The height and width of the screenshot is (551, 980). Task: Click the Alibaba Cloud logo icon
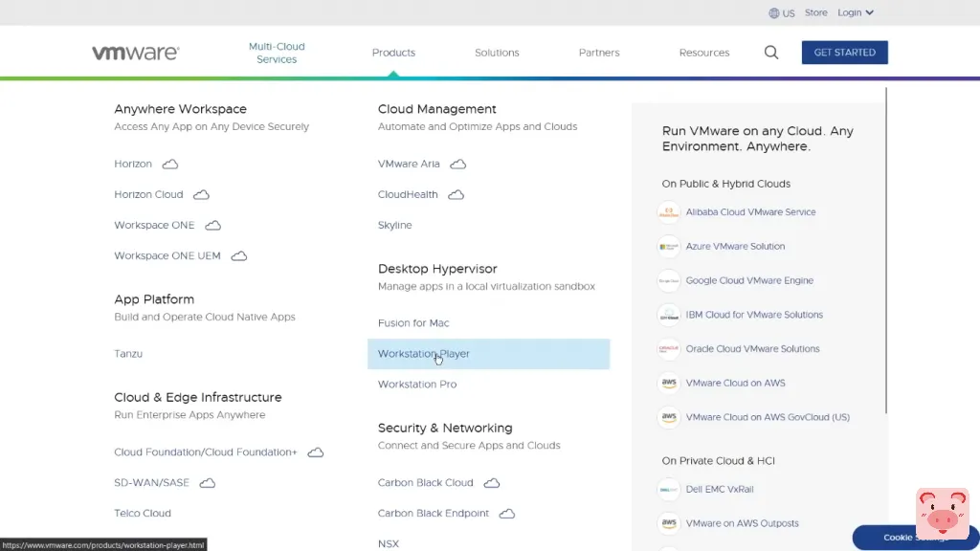click(x=669, y=212)
